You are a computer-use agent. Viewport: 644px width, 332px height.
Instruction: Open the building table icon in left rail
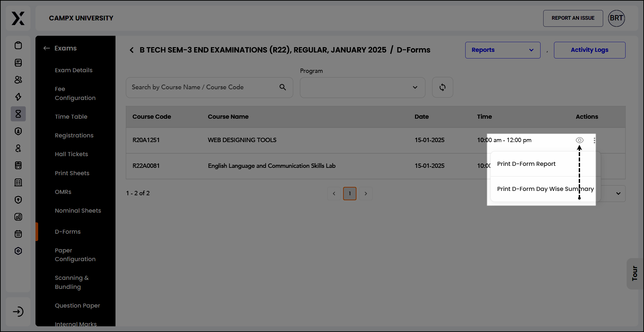[x=18, y=182]
